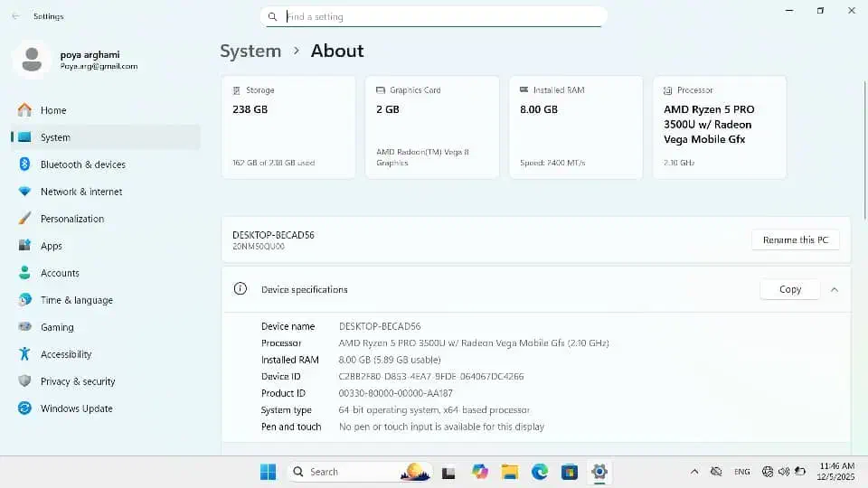Click the Bluetooth & devices icon
Screen dimensions: 868x488
point(24,164)
